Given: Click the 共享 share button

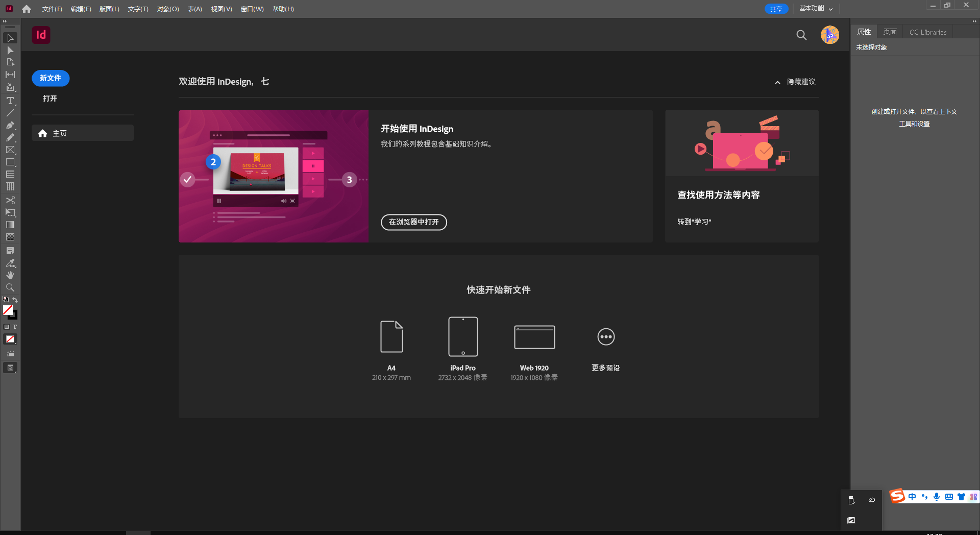Looking at the screenshot, I should [776, 9].
